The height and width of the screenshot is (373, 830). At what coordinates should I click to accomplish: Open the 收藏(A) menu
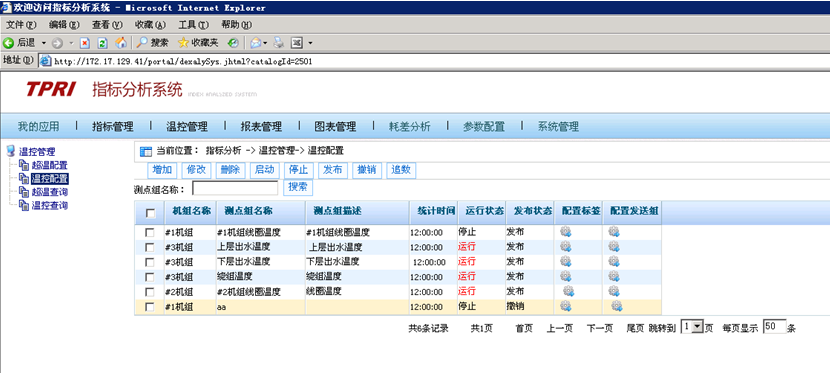150,25
